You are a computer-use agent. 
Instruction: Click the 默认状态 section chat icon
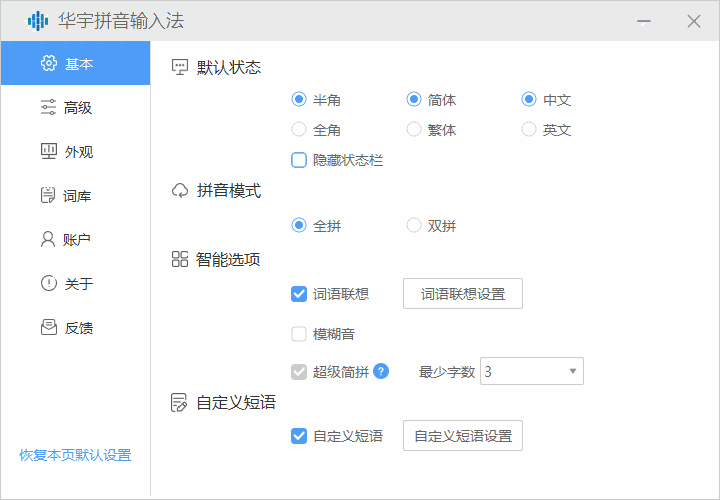click(x=180, y=67)
